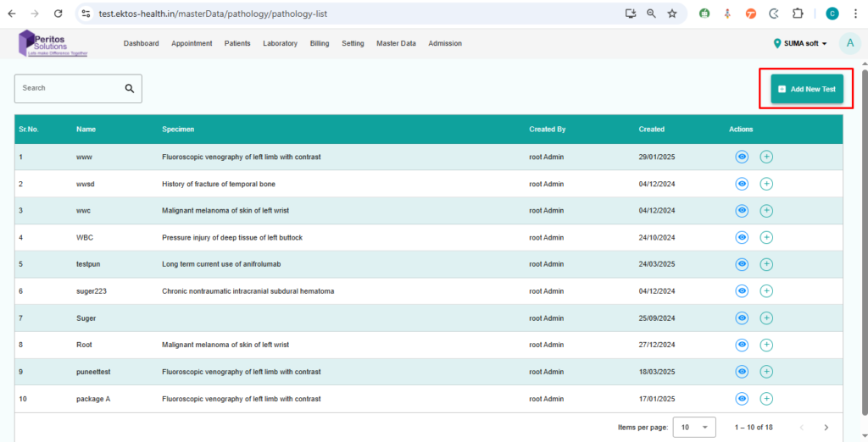Go to Laboratory menu
868x442 pixels.
tap(280, 44)
